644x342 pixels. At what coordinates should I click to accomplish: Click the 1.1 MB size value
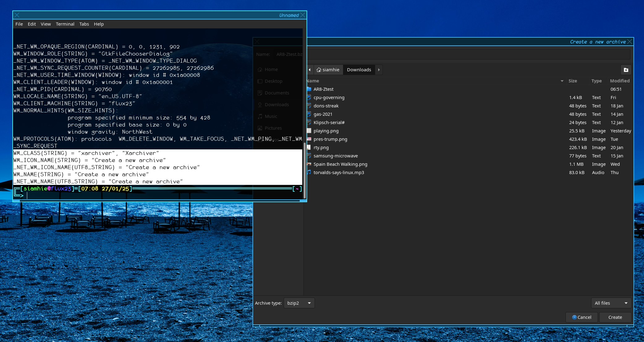(576, 164)
